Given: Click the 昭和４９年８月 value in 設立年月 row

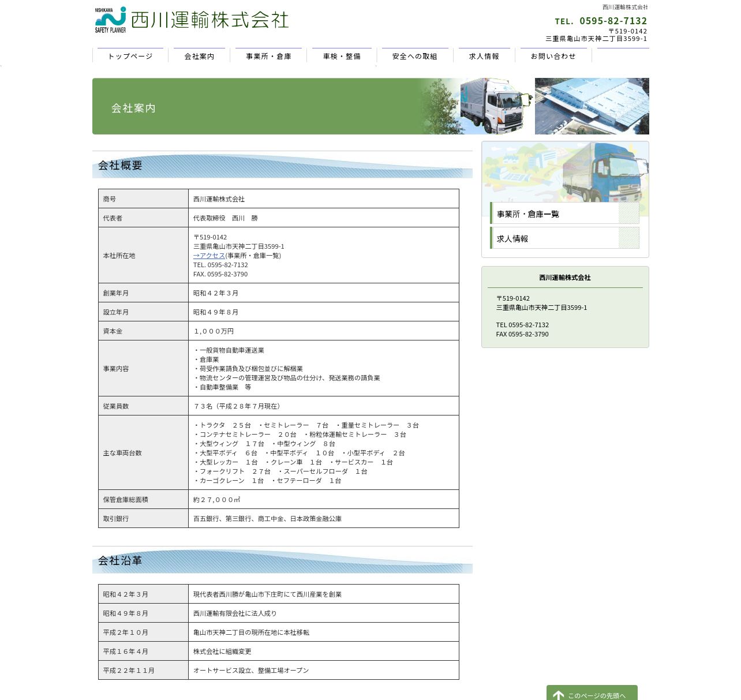Looking at the screenshot, I should click(x=216, y=312).
